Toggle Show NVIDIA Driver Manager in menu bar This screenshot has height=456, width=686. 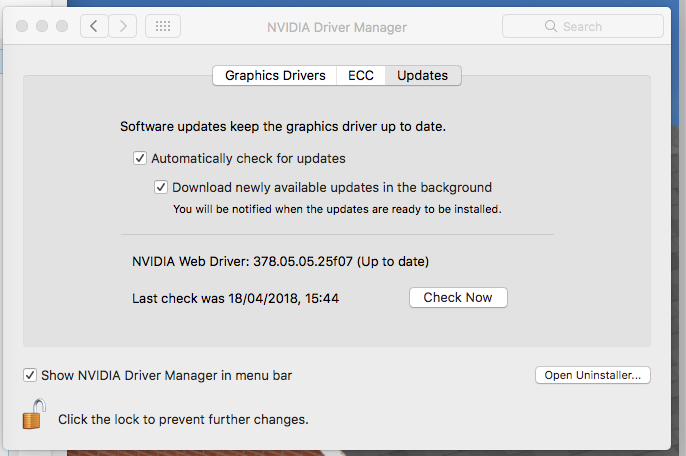click(30, 375)
